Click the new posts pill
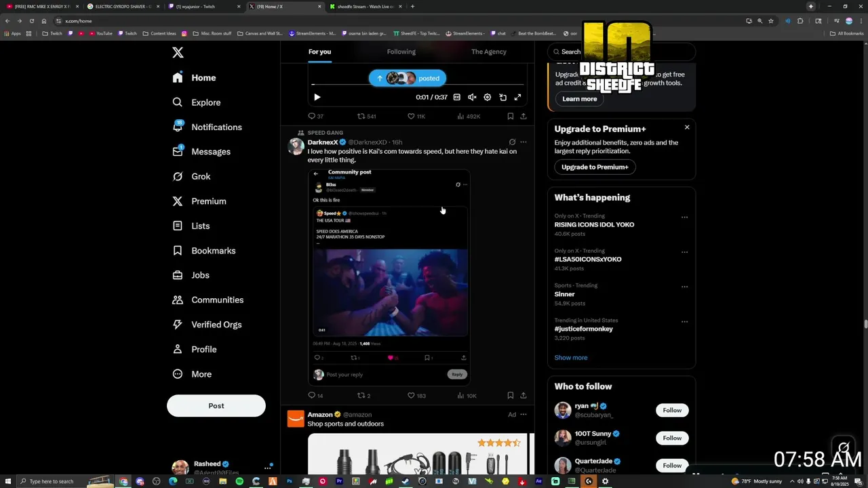Screen dimensions: 868x488 click(408, 78)
